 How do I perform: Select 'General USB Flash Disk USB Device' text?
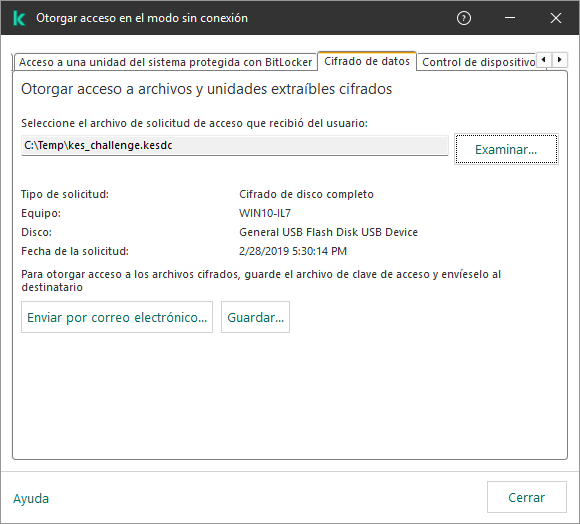pyautogui.click(x=328, y=232)
